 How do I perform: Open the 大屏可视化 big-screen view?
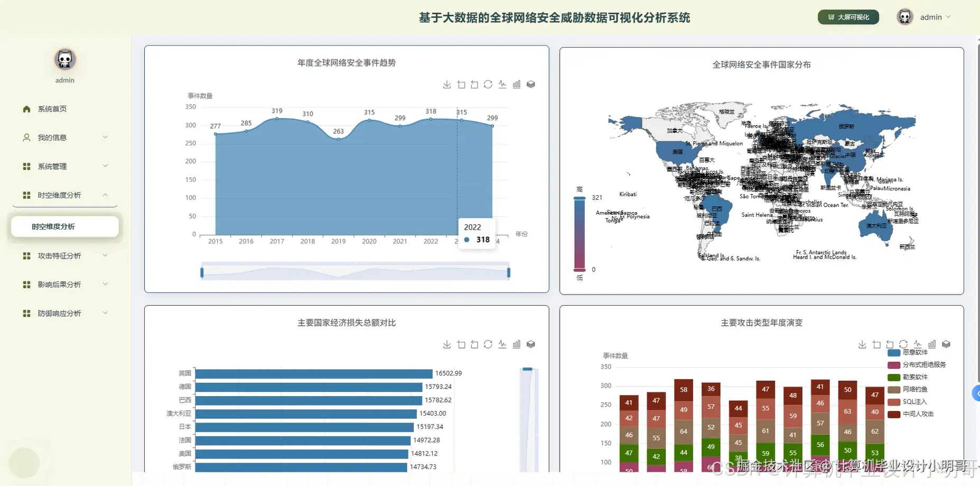[848, 17]
